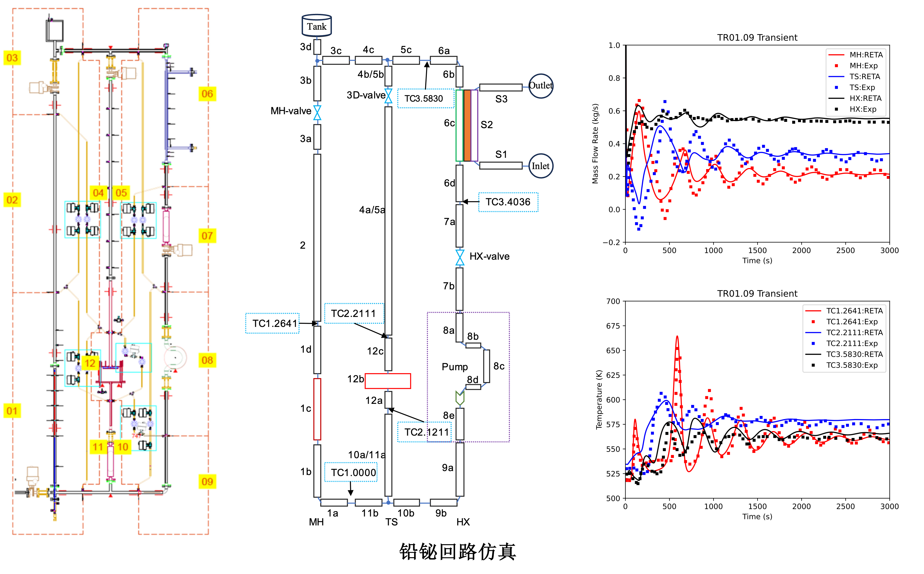Click the yellow zone tag 03
924x574 pixels.
coord(12,58)
